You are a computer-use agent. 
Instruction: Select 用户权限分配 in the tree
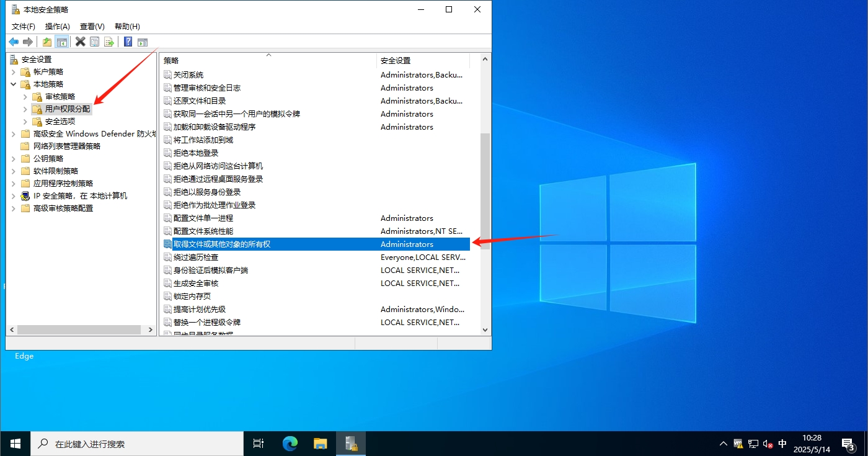pos(68,109)
